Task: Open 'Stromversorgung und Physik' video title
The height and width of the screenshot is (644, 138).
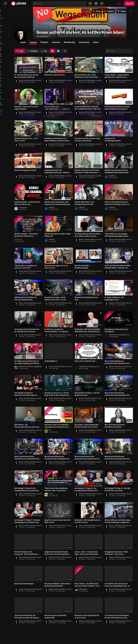Action: point(25,170)
